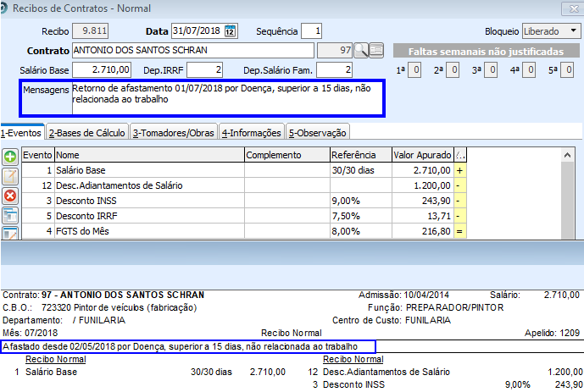Screen dimensions: 584x392
Task: Sort by the Referência column header
Action: click(361, 155)
